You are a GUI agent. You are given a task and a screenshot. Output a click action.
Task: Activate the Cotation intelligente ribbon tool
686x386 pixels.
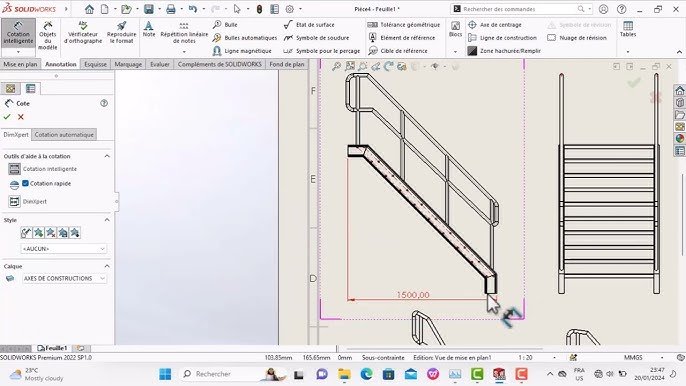[x=18, y=32]
